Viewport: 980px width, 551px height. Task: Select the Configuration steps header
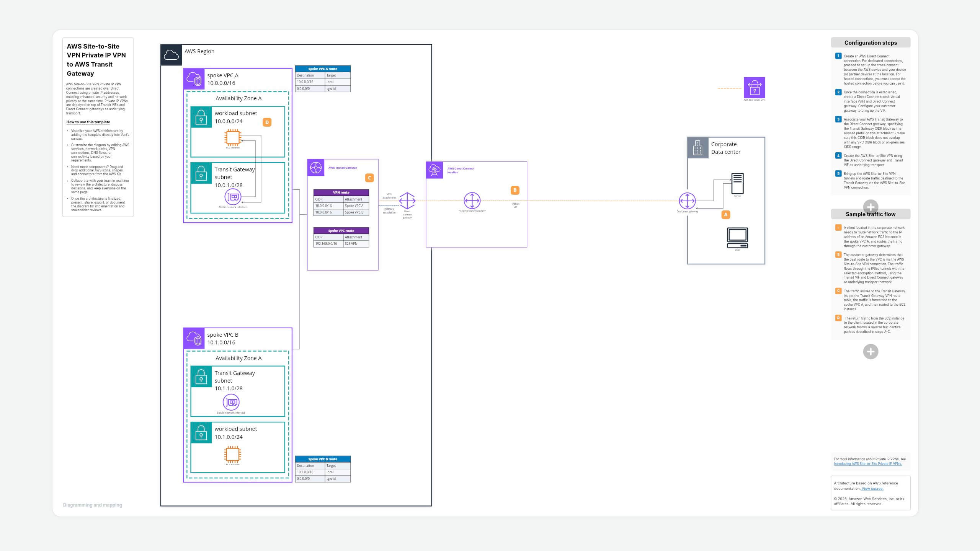coord(871,43)
